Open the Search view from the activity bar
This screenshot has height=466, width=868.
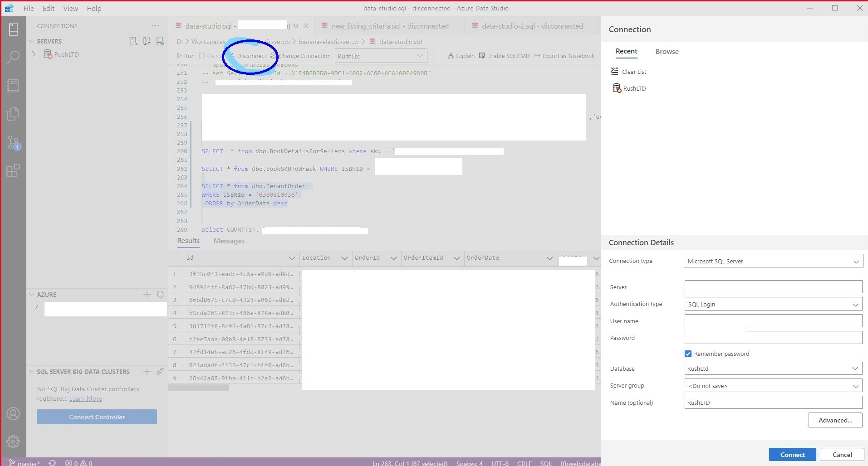coord(13,57)
